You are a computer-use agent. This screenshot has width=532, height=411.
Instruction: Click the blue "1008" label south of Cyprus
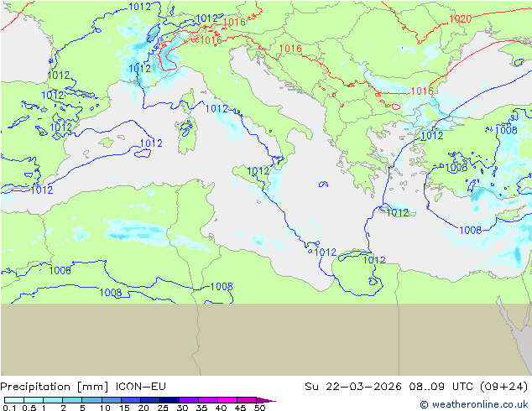tap(470, 231)
